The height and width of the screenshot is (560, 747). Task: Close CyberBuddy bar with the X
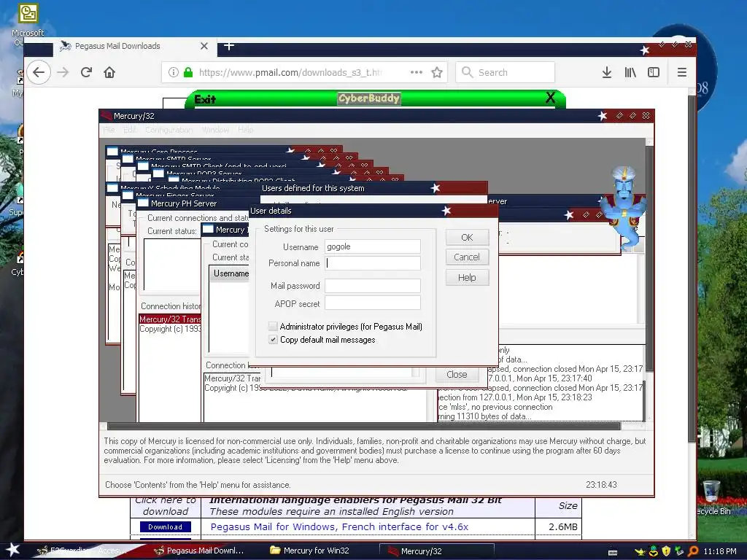coord(550,98)
